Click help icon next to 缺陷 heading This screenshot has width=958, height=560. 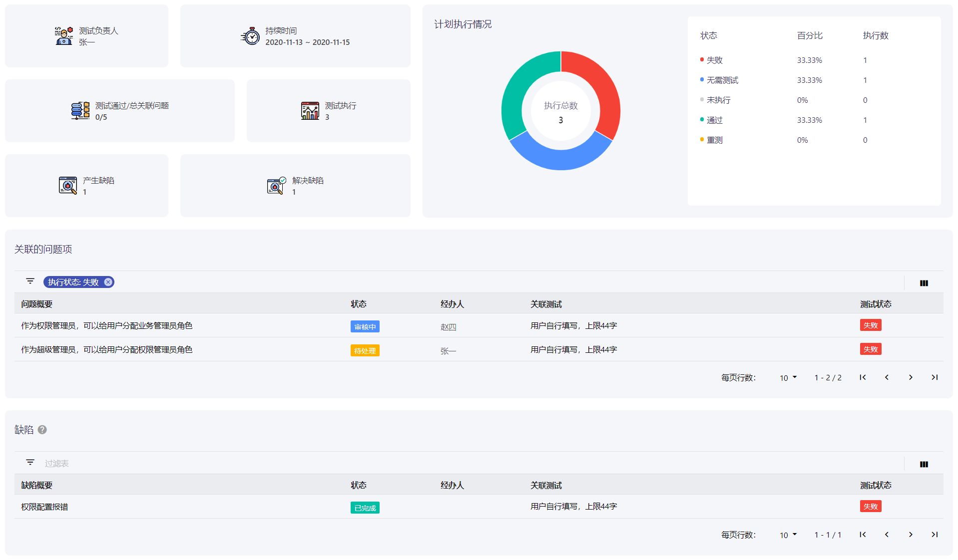(42, 430)
